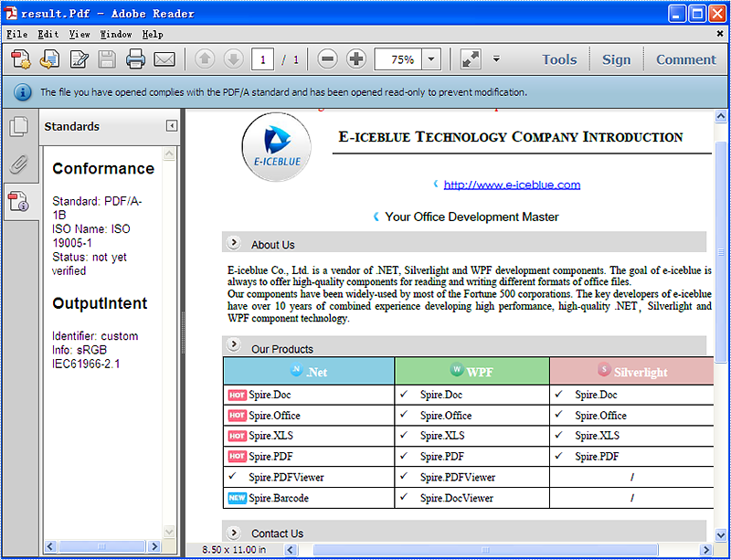Print the document with printer icon
The width and height of the screenshot is (731, 560).
pos(135,59)
